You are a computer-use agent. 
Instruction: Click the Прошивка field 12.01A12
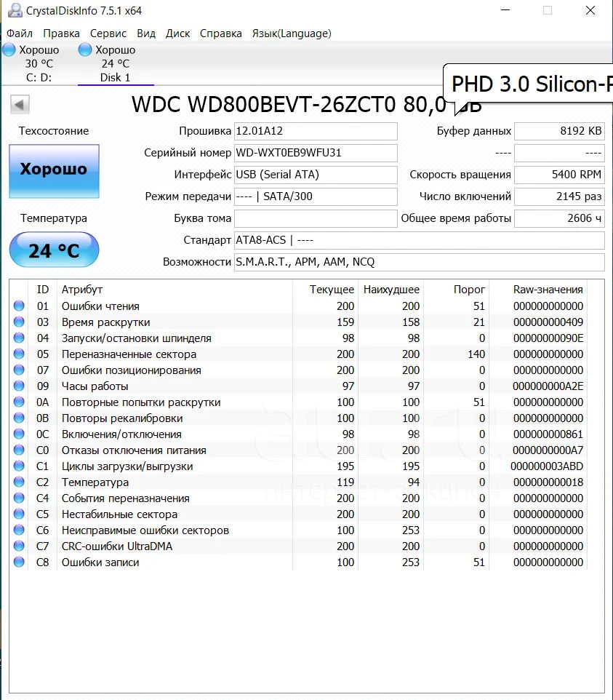click(316, 131)
